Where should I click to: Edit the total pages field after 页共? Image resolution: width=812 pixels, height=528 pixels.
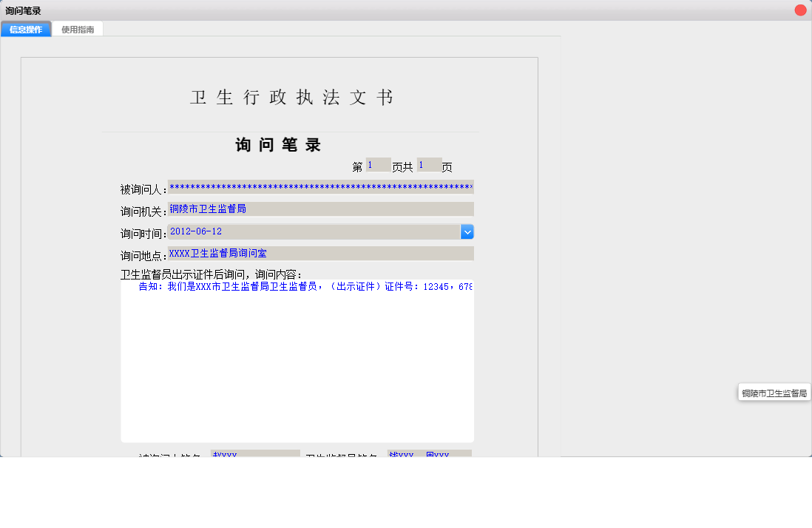click(x=429, y=163)
